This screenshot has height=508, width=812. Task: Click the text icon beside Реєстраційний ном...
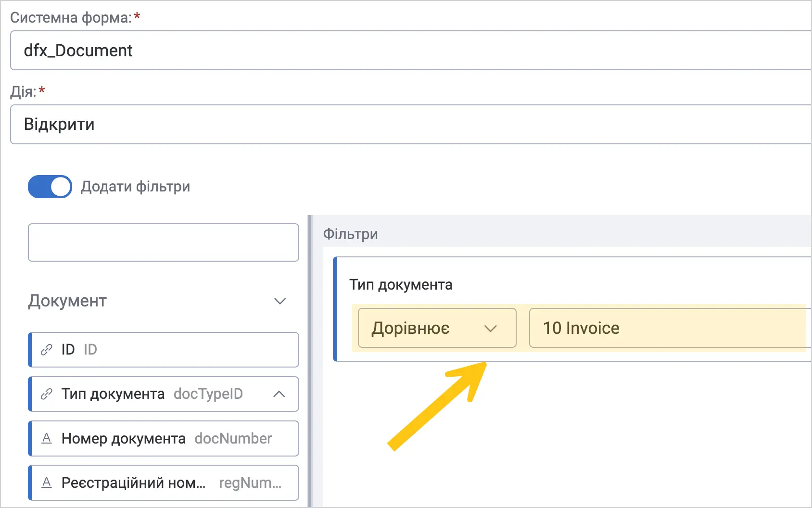click(x=47, y=483)
